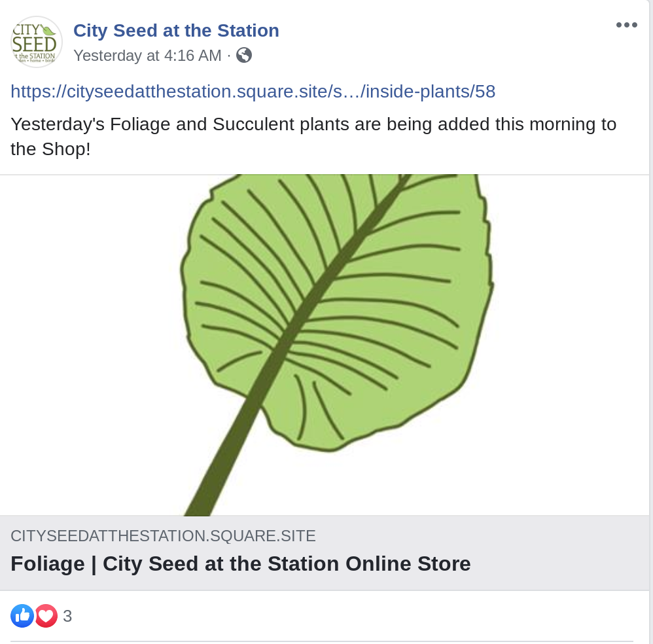Open the three-dot post options menu
This screenshot has width=653, height=644.
(x=626, y=25)
